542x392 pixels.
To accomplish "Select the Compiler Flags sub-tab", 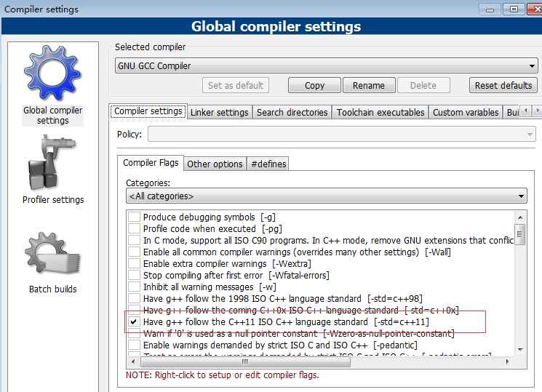I will tap(151, 163).
